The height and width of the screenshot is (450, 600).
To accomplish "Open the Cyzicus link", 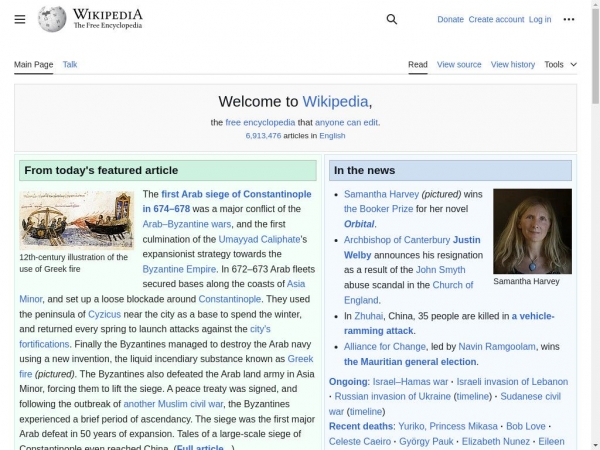I will tap(104, 314).
